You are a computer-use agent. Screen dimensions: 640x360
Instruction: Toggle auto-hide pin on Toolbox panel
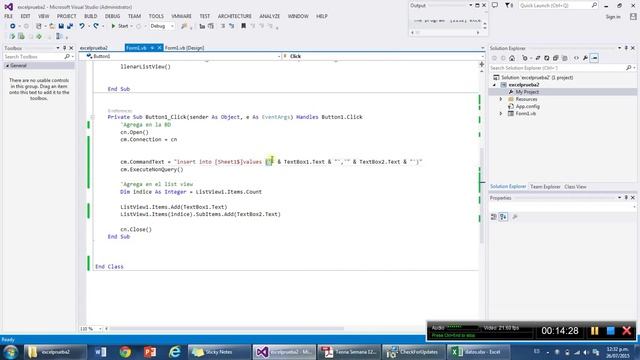point(64,48)
